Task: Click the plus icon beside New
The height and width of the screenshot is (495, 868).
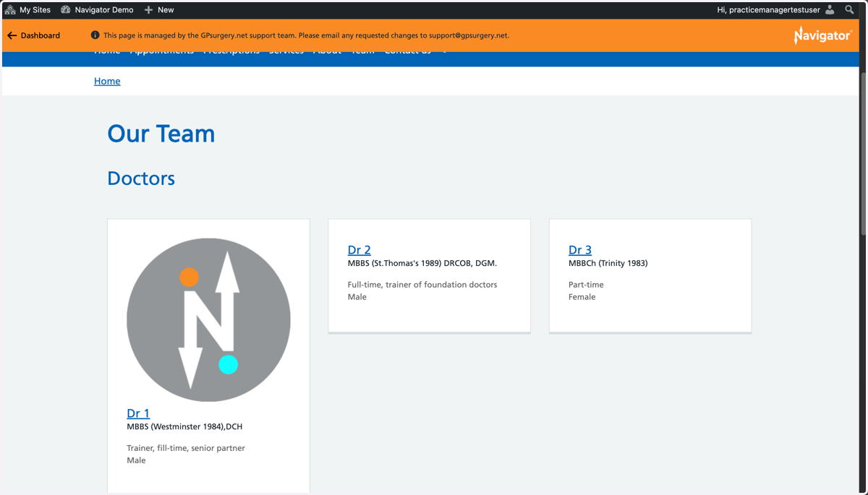Action: tap(148, 10)
